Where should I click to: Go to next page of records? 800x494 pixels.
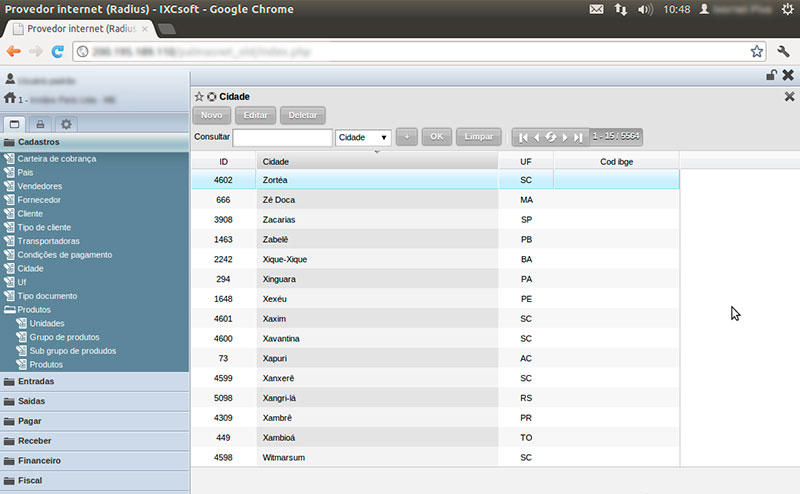565,137
